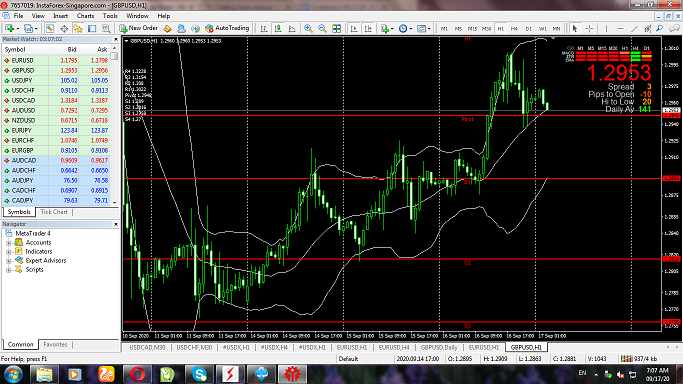Expand the Accounts tree node
This screenshot has width=683, height=384.
(8, 243)
